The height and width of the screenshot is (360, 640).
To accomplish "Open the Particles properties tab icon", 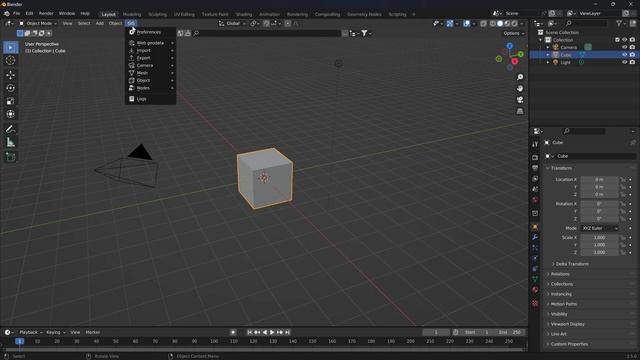I will (535, 248).
